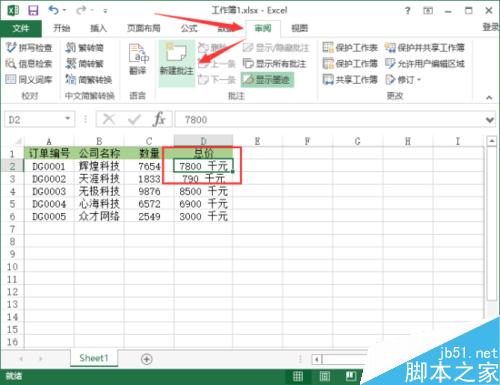The width and height of the screenshot is (500, 385).
Task: Click cell showing 3000 千元
Action: tap(203, 217)
